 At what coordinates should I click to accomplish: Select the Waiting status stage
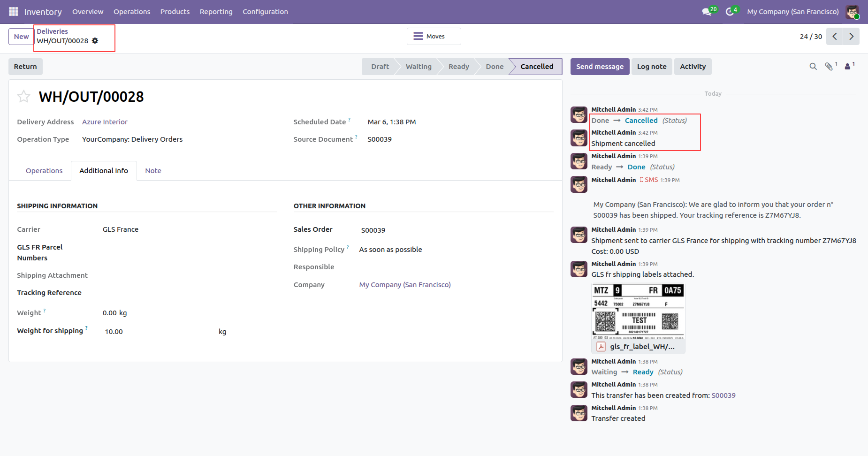[x=419, y=67]
